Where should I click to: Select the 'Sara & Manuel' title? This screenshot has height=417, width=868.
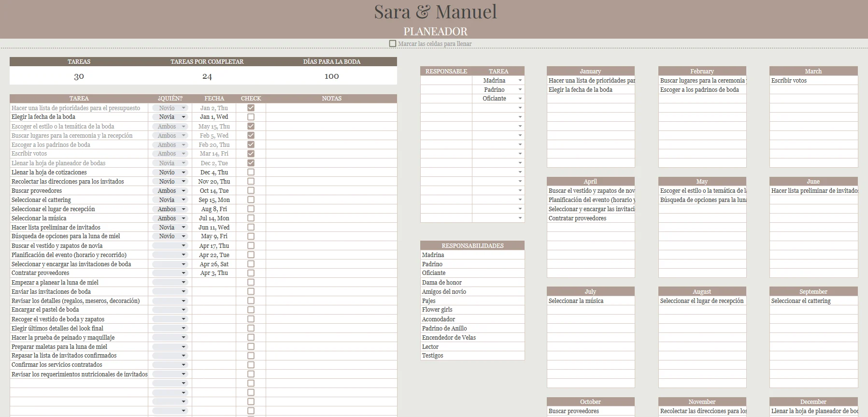click(435, 12)
